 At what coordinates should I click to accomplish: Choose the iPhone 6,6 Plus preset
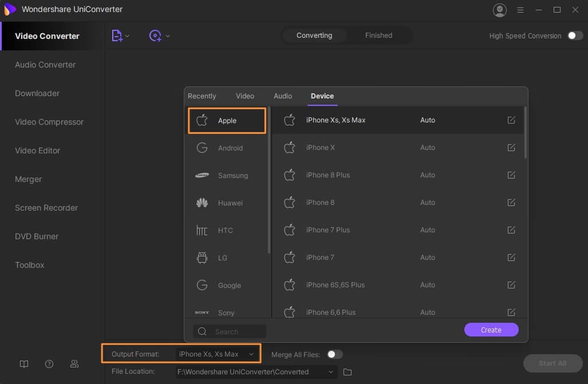coord(397,311)
